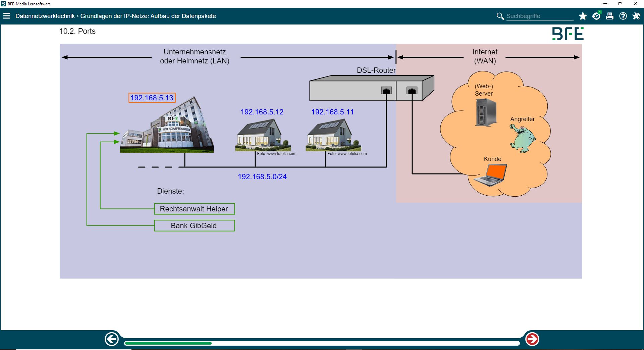Click the green Angreifer monster figure
The height and width of the screenshot is (350, 644).
coord(522,138)
